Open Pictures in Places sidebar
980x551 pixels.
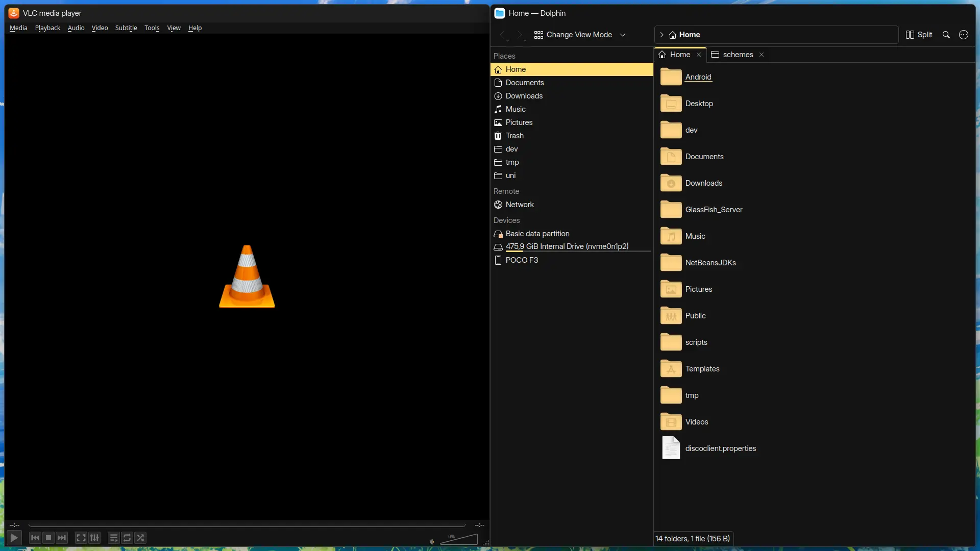pos(572,122)
